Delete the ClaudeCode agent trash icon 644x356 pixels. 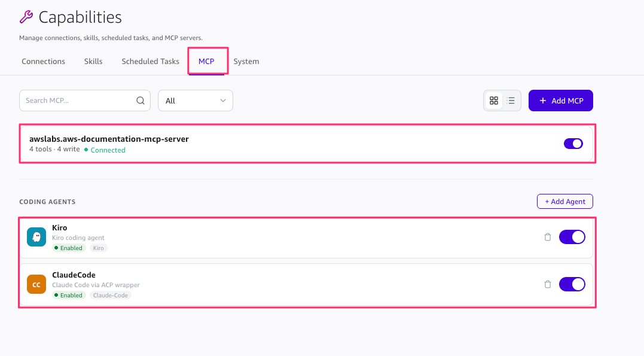(548, 284)
